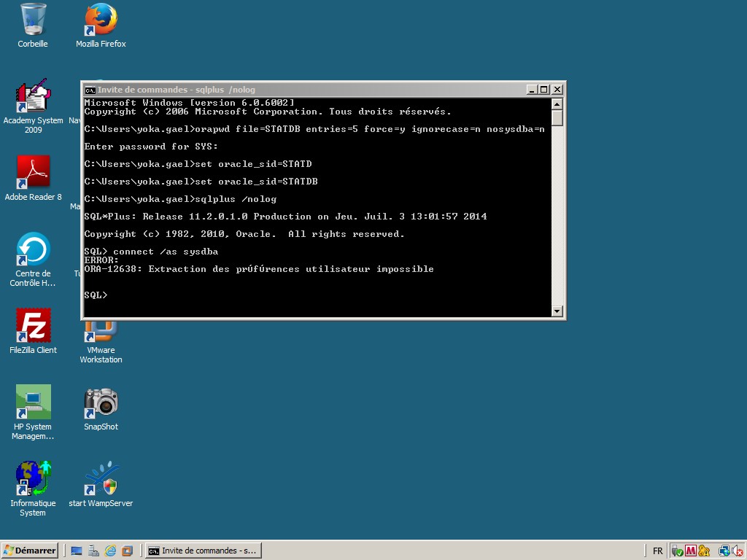Launch the start WampServer shortcut

click(101, 479)
